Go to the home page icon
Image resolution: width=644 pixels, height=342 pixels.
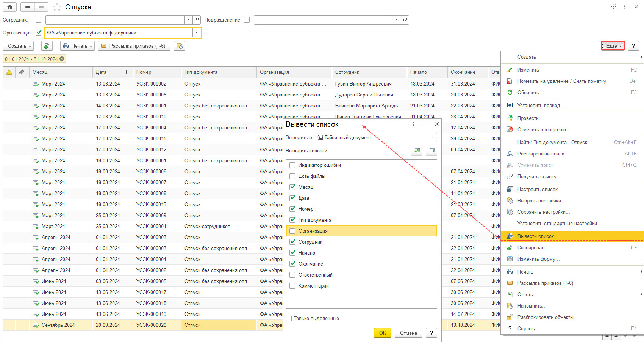pos(9,7)
